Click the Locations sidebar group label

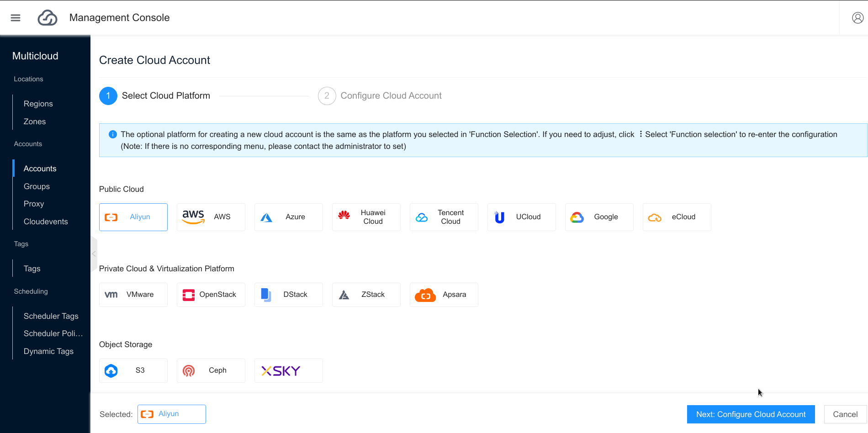[x=28, y=79]
